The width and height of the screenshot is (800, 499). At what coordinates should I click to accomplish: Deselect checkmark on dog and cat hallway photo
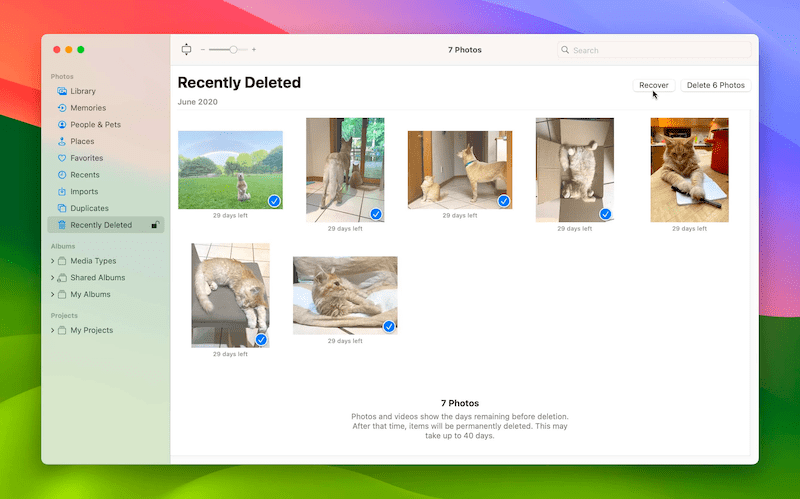[504, 201]
